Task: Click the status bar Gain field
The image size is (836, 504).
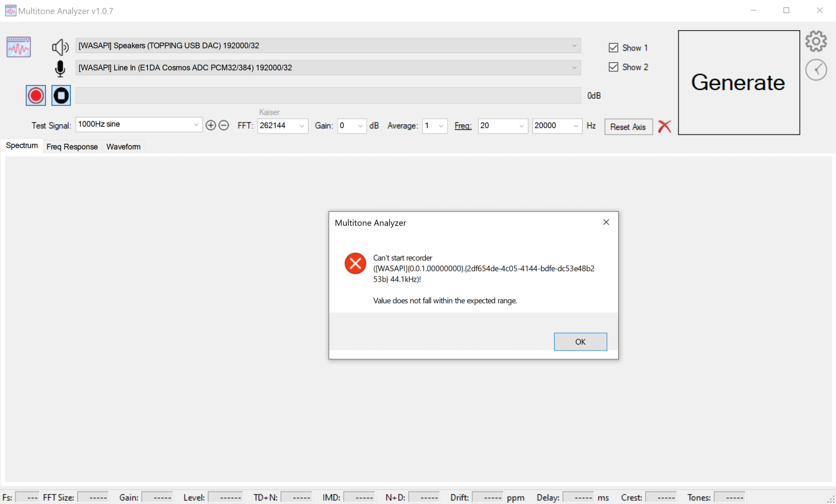Action: coord(157,498)
